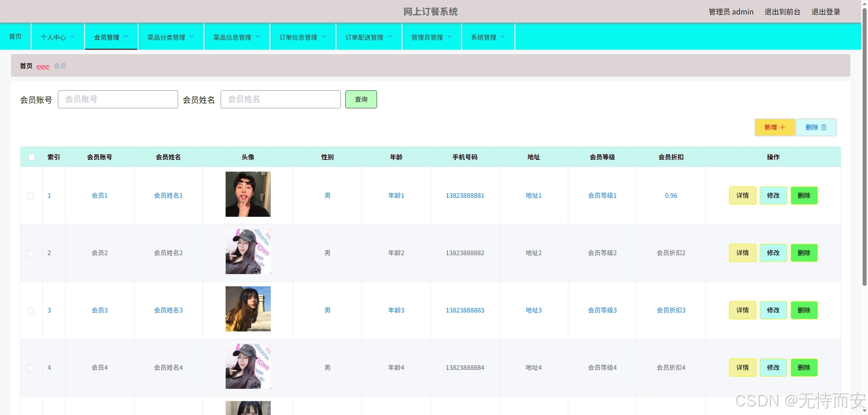Screen dimensions: 868x415
Task: Click phone number 13823888883
Action: (465, 310)
